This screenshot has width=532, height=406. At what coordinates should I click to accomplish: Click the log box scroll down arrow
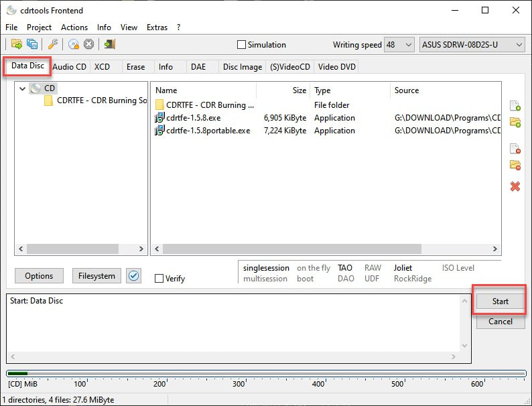[464, 346]
